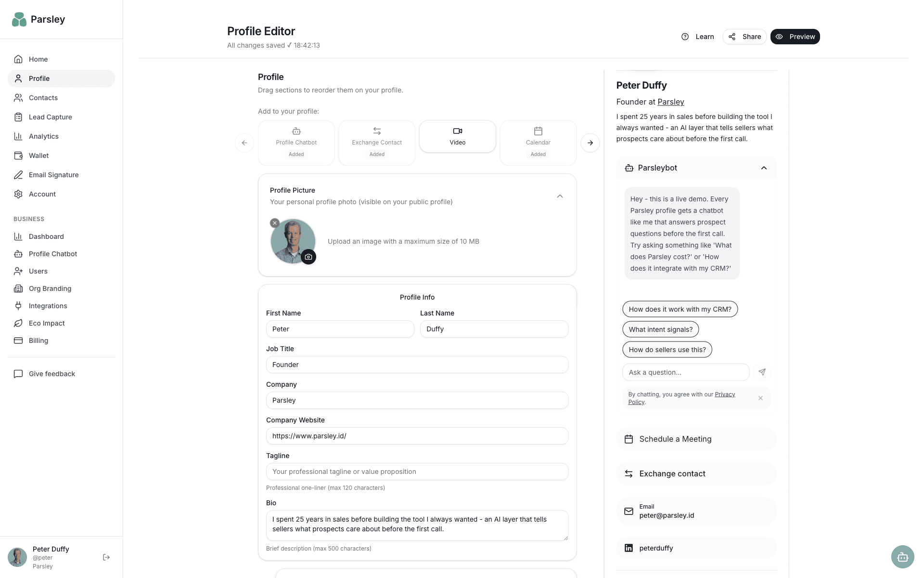The image size is (924, 578).
Task: Select the Eco Impact sidebar icon
Action: 18,323
